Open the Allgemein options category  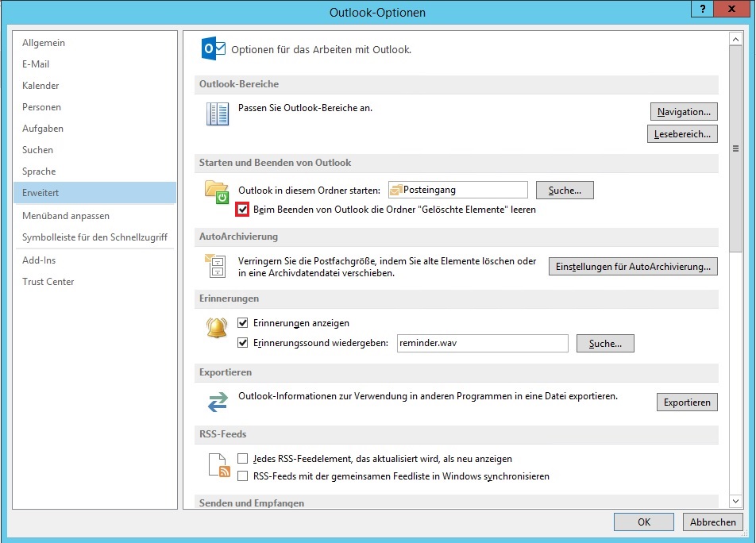point(94,43)
